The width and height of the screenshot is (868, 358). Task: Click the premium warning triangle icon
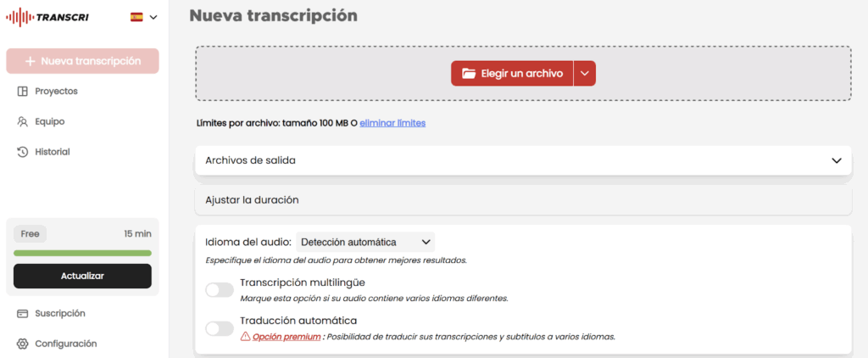pyautogui.click(x=245, y=336)
